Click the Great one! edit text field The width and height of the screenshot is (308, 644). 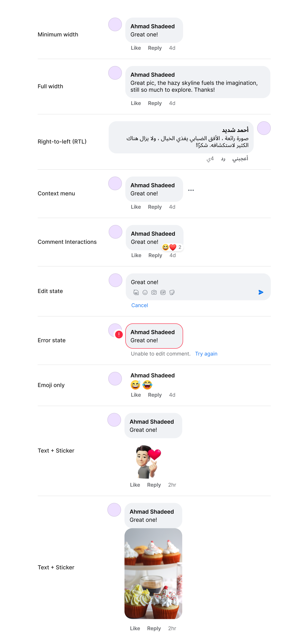point(190,282)
